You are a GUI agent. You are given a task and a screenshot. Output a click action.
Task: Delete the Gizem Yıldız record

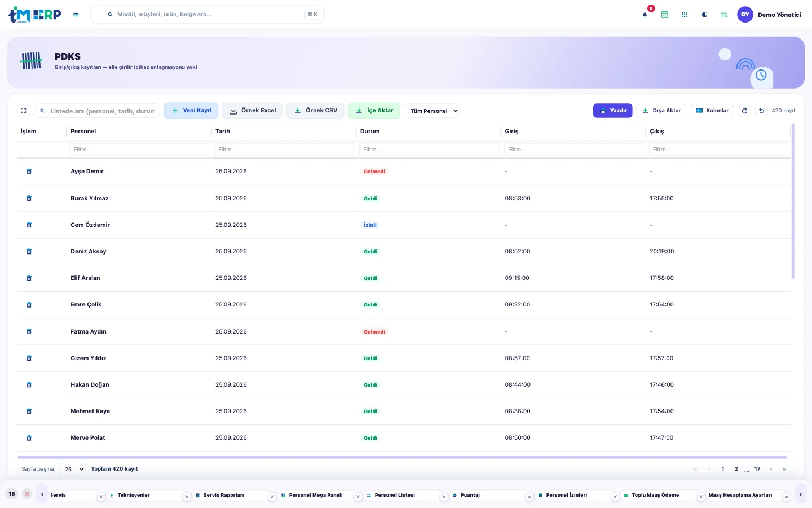[29, 358]
